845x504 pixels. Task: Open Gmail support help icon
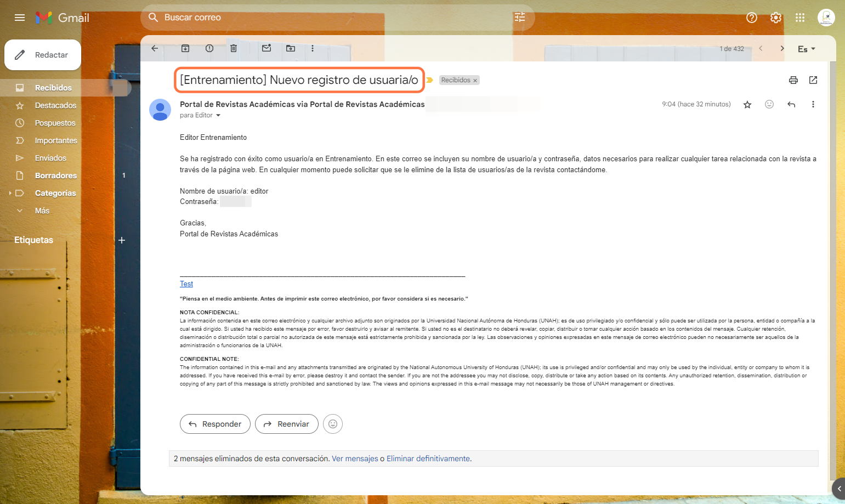[752, 18]
